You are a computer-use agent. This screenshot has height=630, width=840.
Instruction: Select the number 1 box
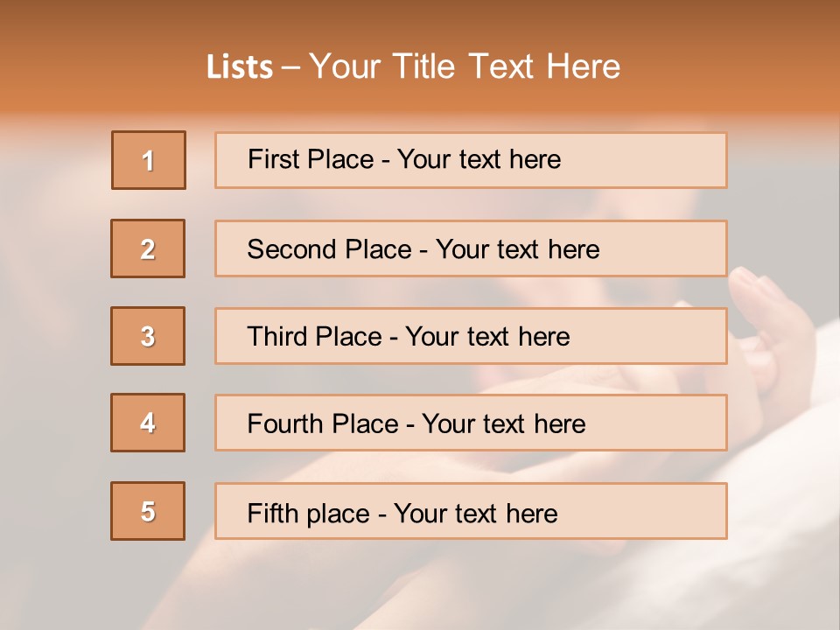(x=149, y=160)
